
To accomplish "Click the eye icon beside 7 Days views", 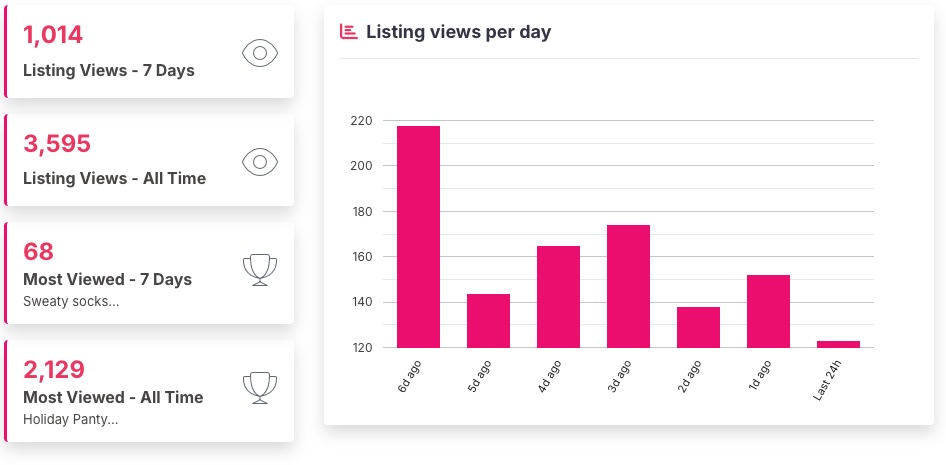I will click(x=260, y=53).
